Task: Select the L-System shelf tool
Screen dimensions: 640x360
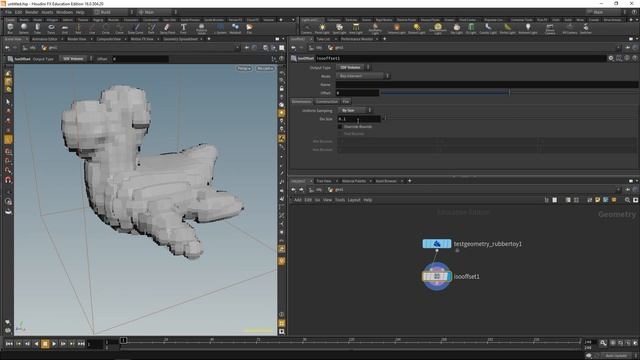Action: pos(220,28)
